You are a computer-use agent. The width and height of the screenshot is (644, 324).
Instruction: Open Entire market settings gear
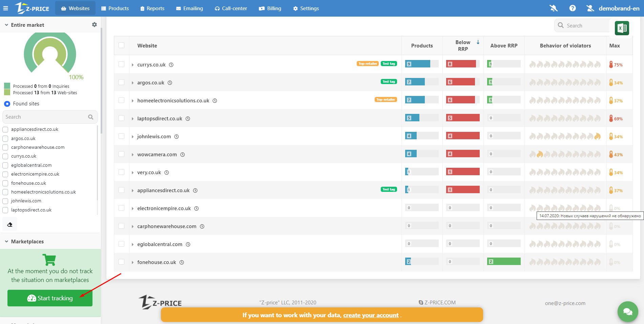tap(95, 25)
